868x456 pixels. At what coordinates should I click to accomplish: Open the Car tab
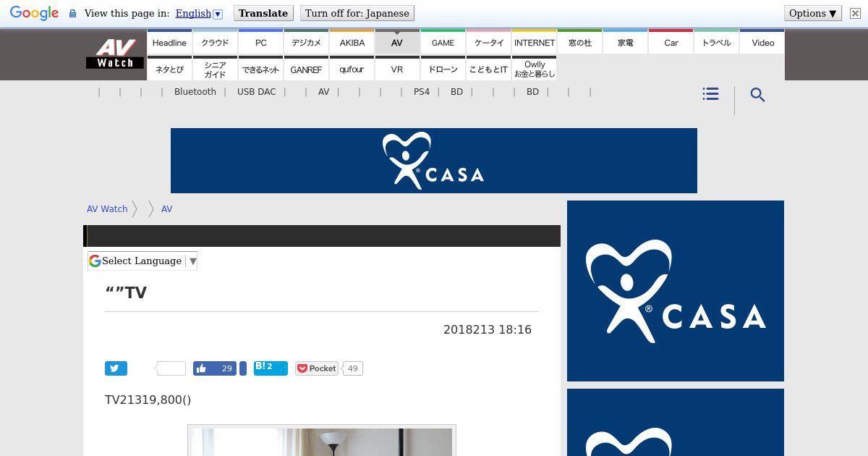coord(671,43)
